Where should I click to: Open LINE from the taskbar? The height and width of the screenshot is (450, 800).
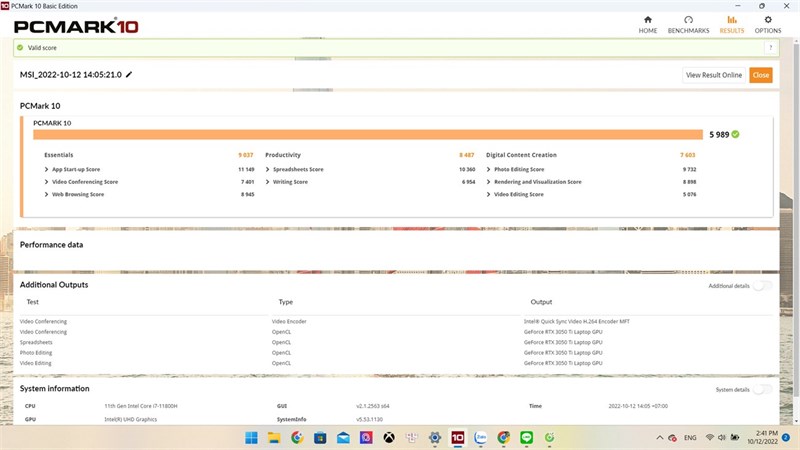527,437
